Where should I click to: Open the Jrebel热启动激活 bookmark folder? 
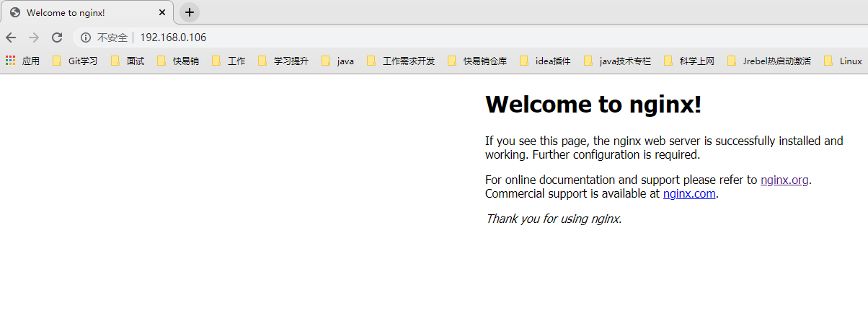[x=769, y=61]
